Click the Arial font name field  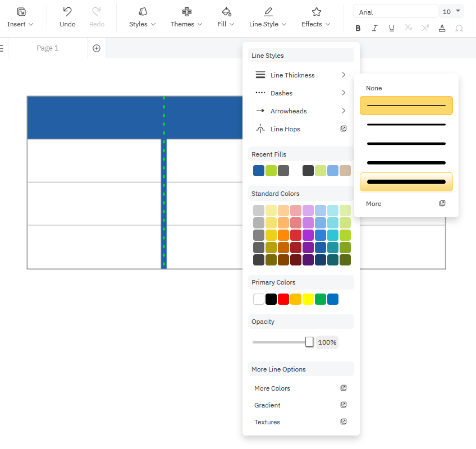[x=395, y=12]
